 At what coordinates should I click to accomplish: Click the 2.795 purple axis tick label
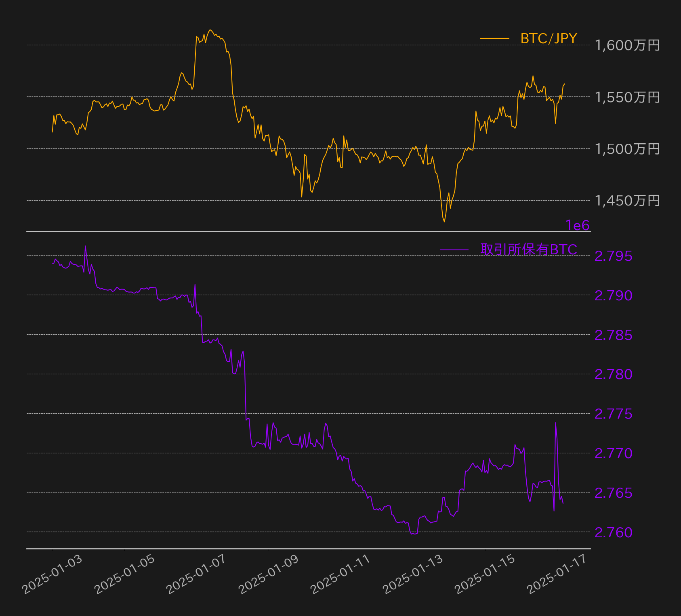[614, 256]
